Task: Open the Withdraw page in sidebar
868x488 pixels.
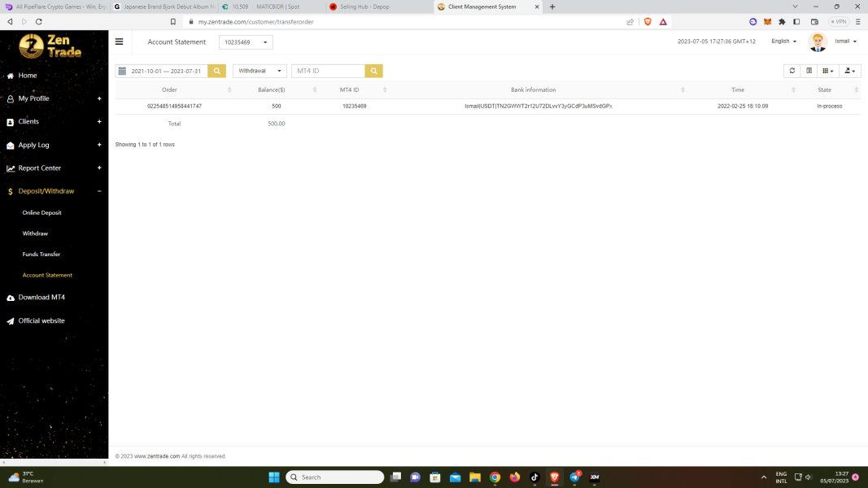Action: pos(35,233)
